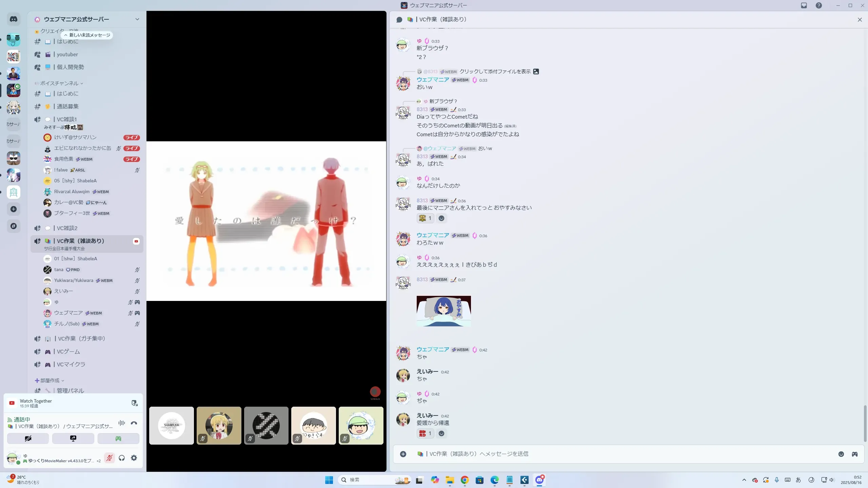Click the screen share button
The width and height of the screenshot is (868, 488).
[x=73, y=439]
